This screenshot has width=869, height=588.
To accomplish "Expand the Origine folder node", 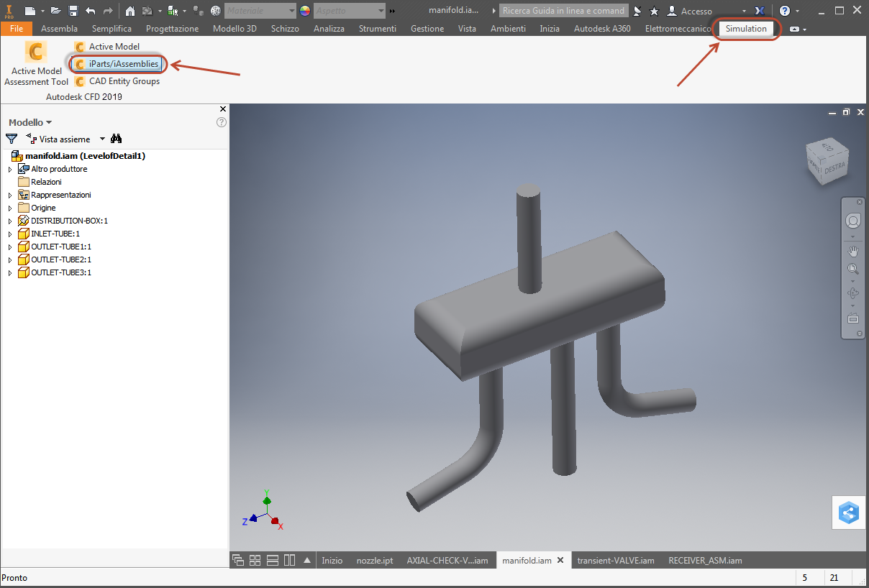I will [10, 208].
